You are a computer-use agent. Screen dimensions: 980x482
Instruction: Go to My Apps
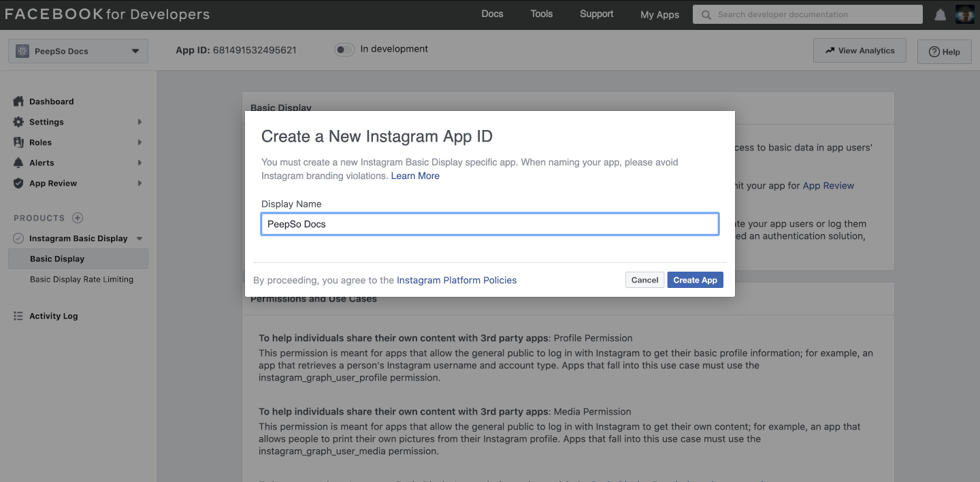click(x=659, y=15)
